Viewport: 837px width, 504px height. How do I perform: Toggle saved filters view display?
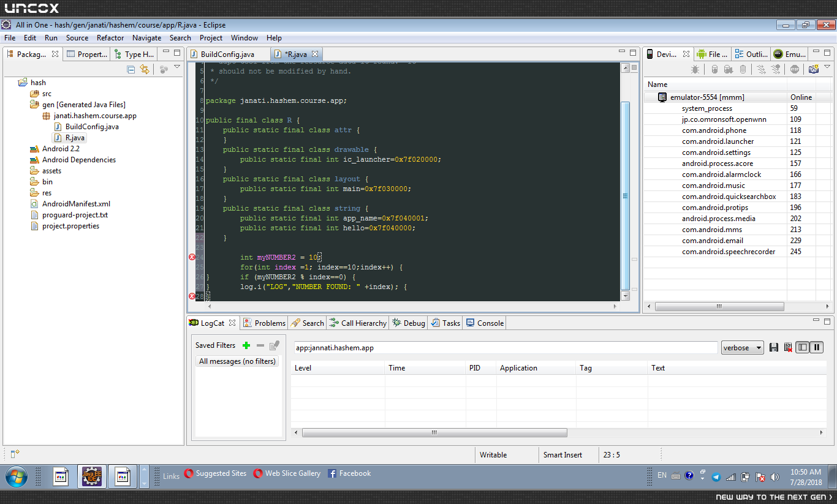[803, 348]
